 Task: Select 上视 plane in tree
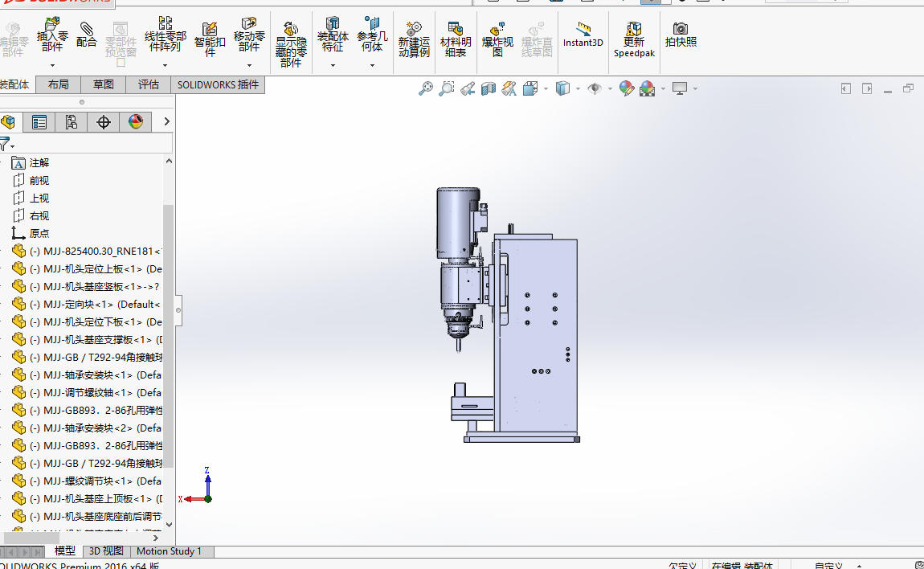[x=39, y=199]
